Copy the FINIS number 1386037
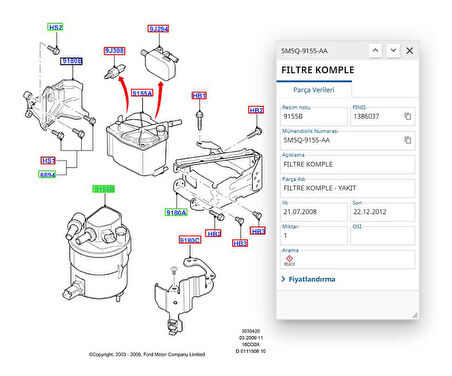452x376 pixels. 407,116
